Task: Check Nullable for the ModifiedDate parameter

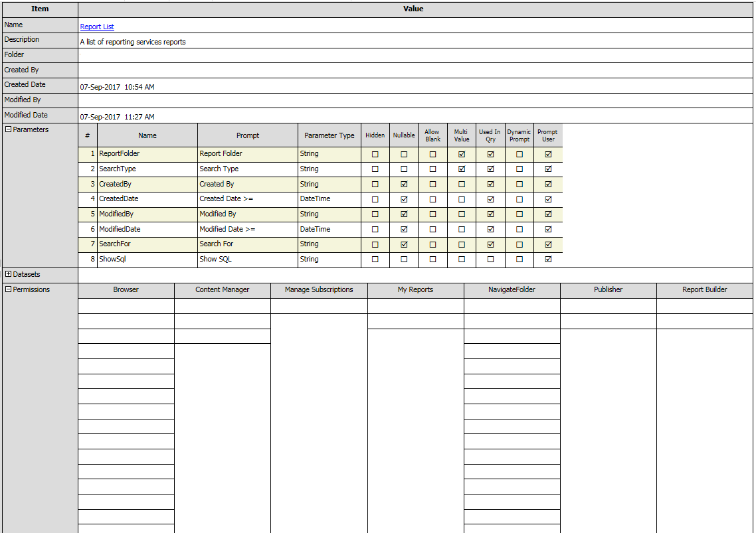Action: [404, 229]
